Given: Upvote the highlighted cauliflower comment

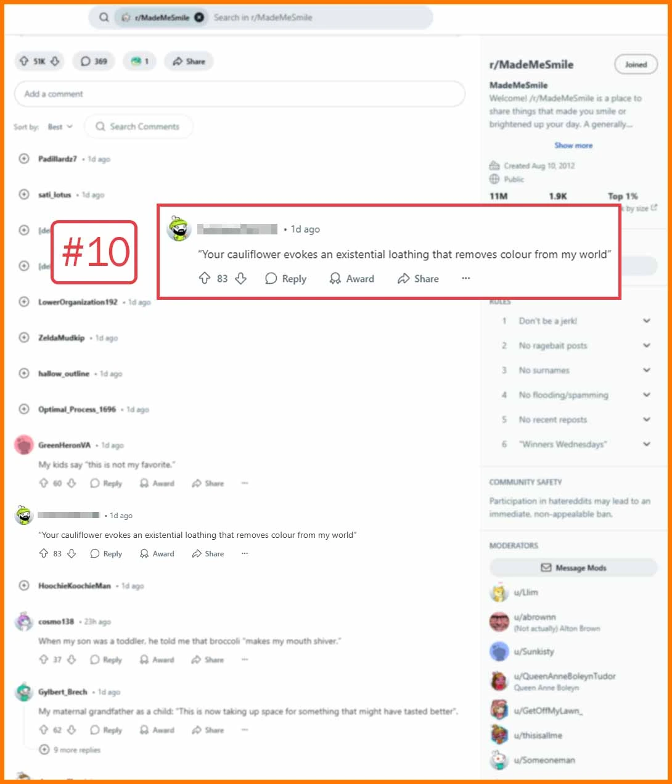Looking at the screenshot, I should 205,278.
